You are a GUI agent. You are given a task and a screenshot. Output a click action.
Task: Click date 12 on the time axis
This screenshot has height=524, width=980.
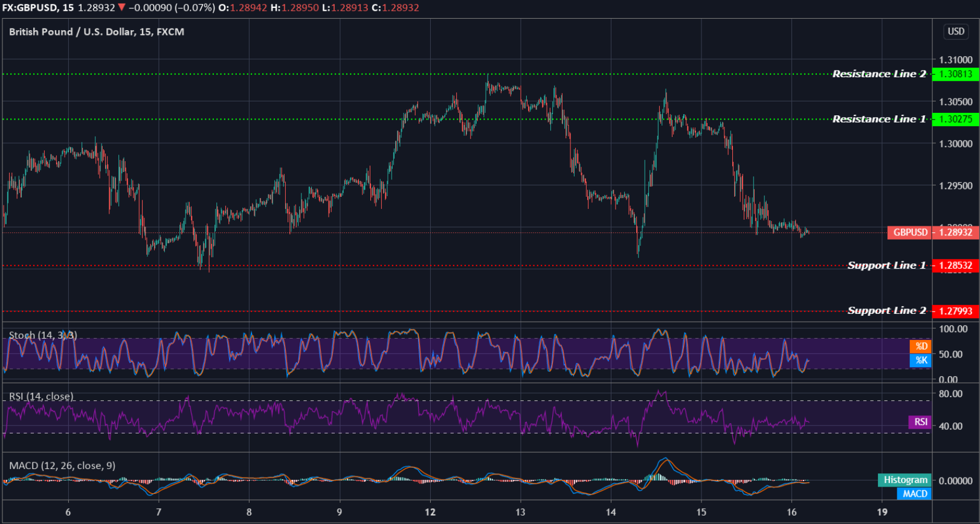[x=430, y=512]
